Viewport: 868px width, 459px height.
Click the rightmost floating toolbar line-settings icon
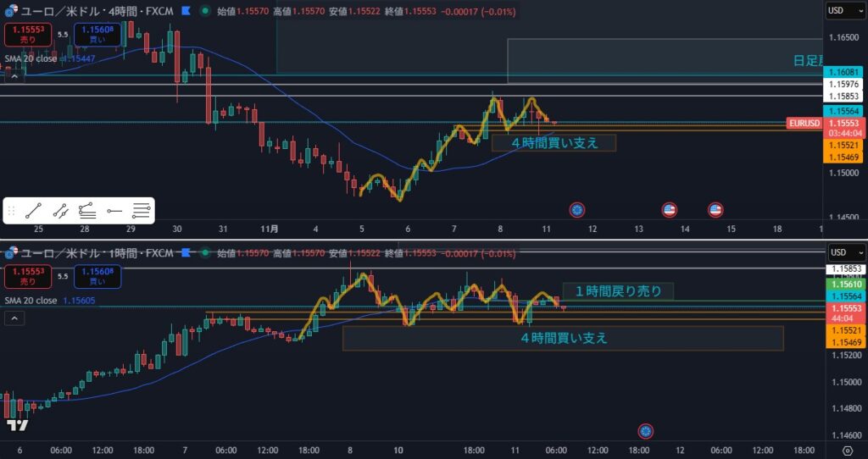142,211
